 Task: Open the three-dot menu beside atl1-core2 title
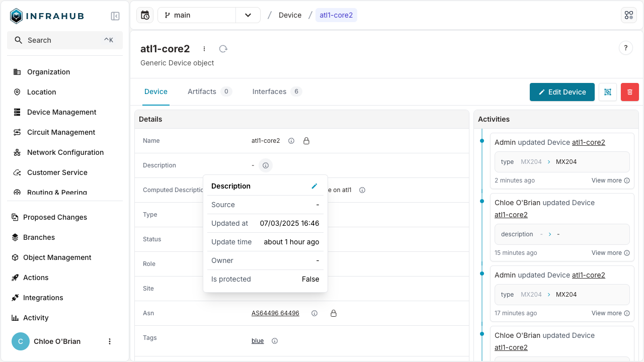click(204, 49)
